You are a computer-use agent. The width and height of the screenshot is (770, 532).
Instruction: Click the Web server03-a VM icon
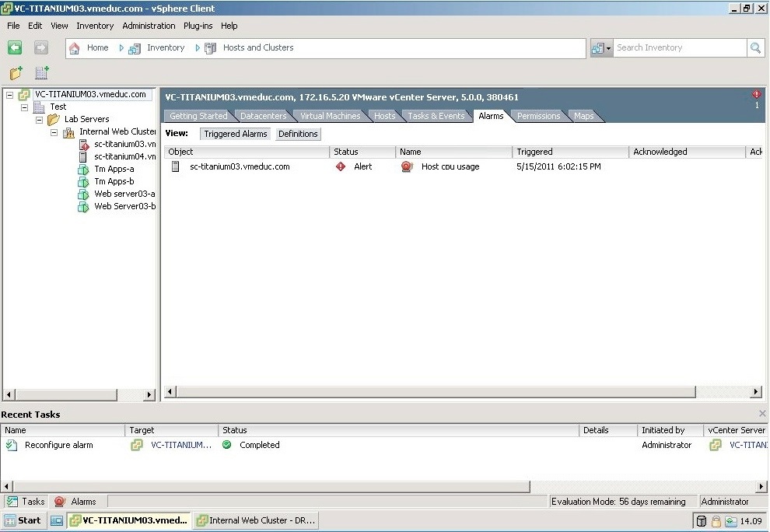83,194
